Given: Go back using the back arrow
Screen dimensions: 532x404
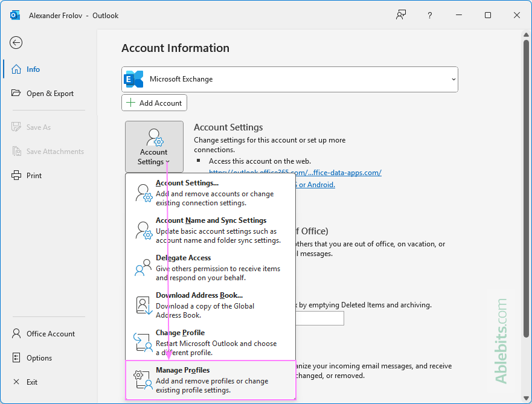Looking at the screenshot, I should click(x=16, y=43).
